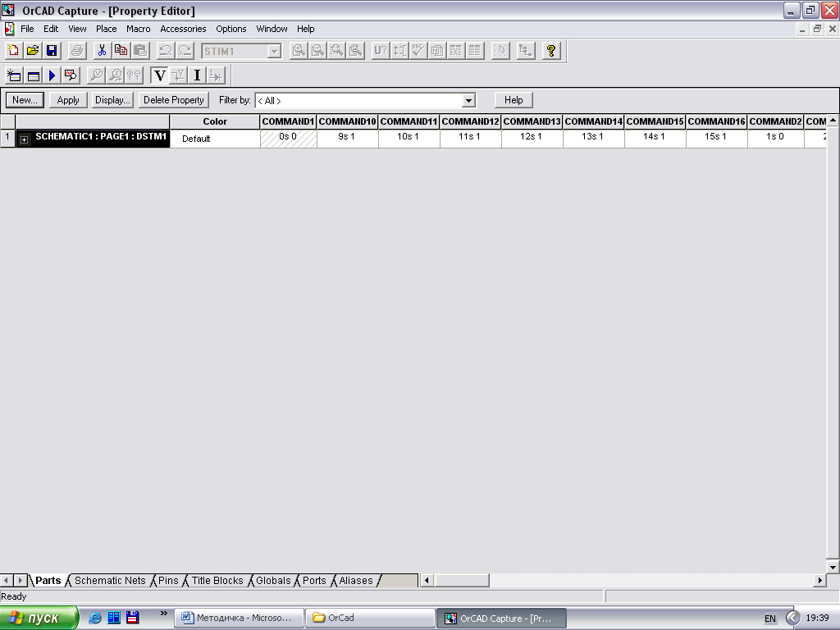Open the Filter by All dropdown
This screenshot has height=630, width=840.
[468, 100]
